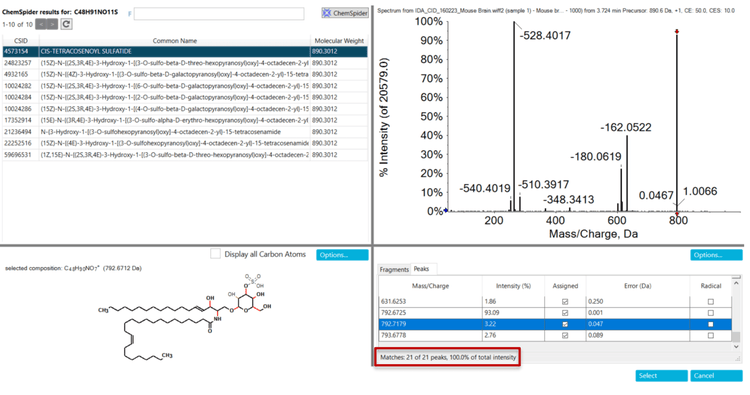Go to previous results page arrow

pos(41,24)
